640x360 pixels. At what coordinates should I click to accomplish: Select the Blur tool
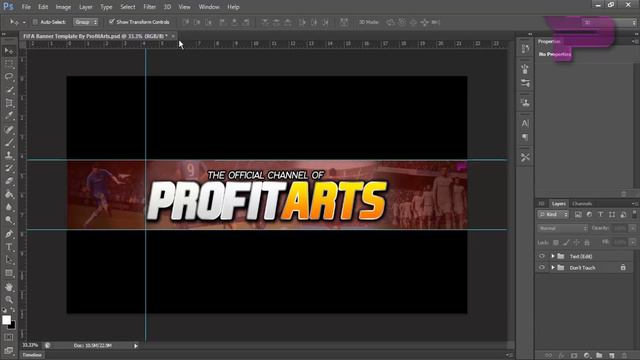(9, 207)
